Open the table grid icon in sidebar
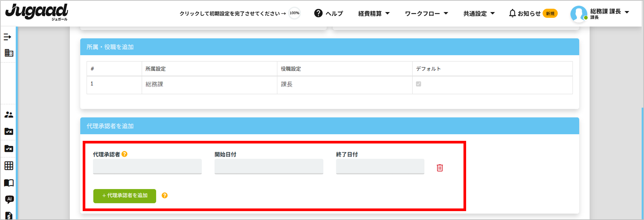 coord(9,166)
